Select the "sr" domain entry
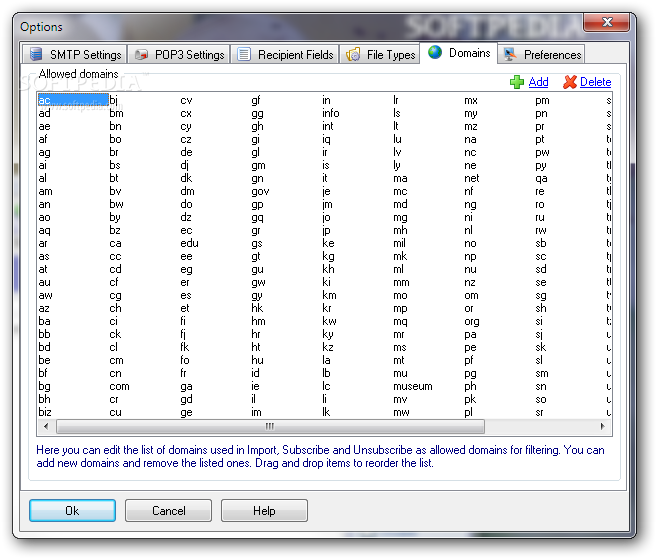This screenshot has width=657, height=559. tap(539, 412)
